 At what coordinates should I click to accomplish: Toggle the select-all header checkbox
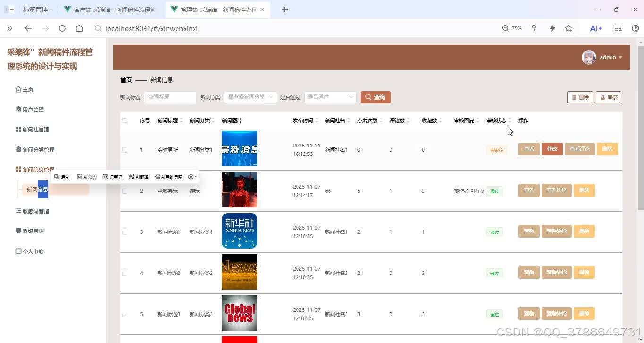click(x=125, y=120)
